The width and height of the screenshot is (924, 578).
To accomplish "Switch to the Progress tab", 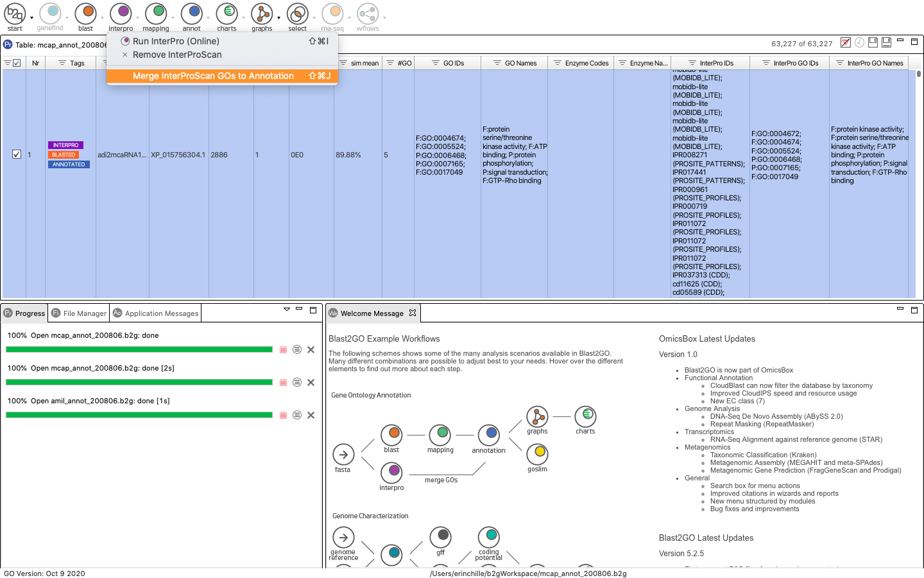I will 24,313.
